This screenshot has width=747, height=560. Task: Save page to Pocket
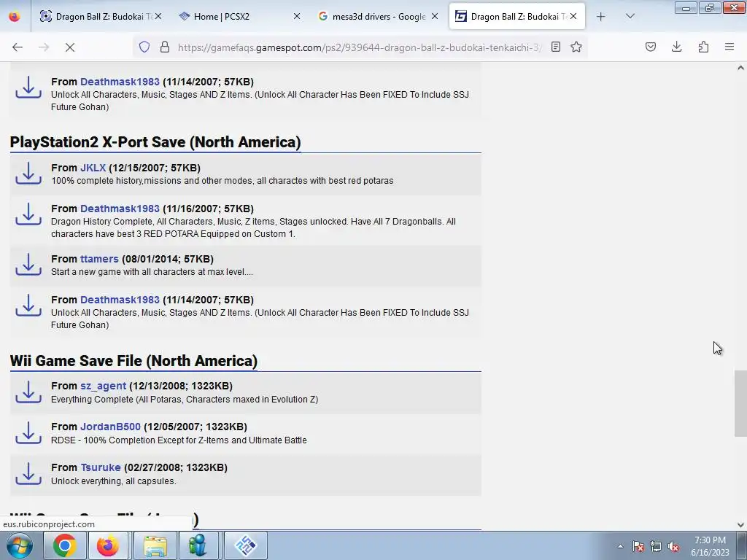pos(650,47)
